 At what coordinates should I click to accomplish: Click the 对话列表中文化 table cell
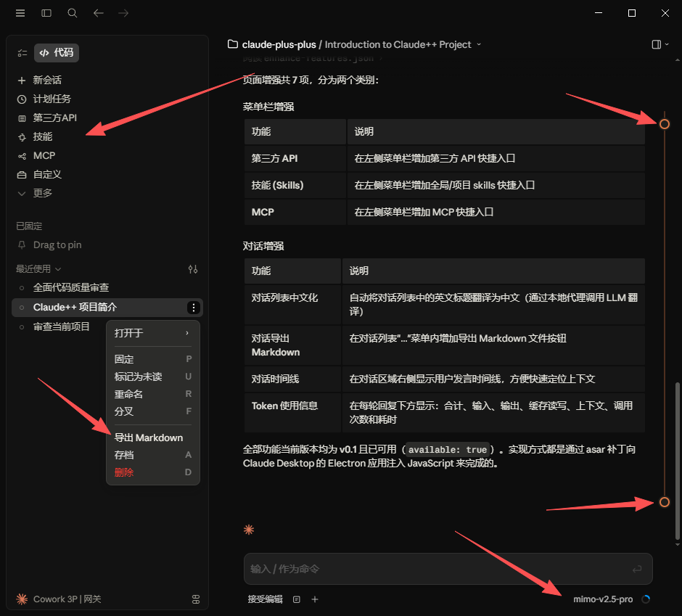point(292,305)
